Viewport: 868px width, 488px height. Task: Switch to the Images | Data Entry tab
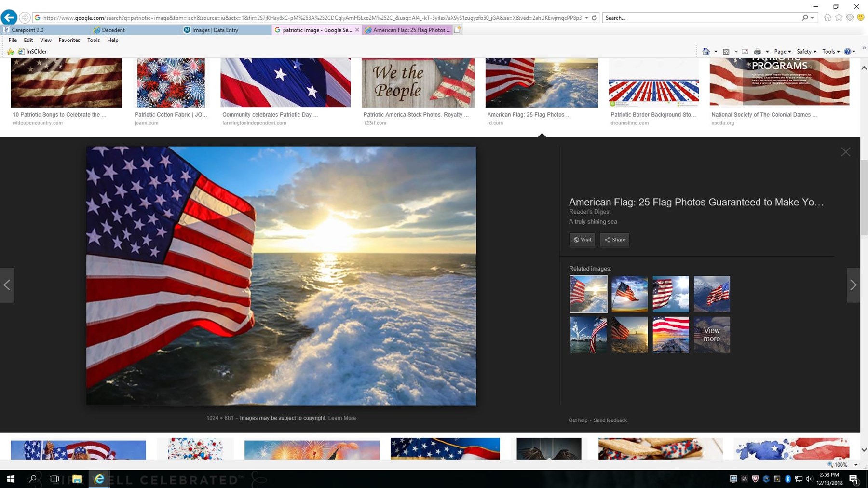(215, 30)
